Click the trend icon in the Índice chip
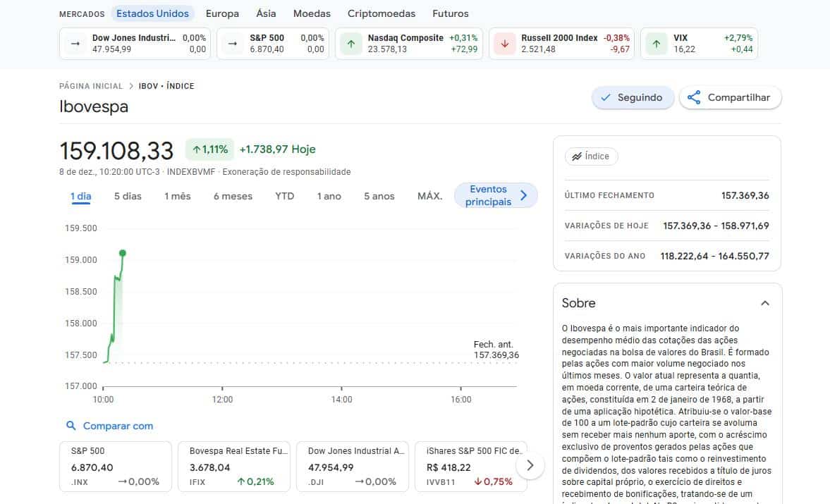This screenshot has height=504, width=830. click(576, 156)
